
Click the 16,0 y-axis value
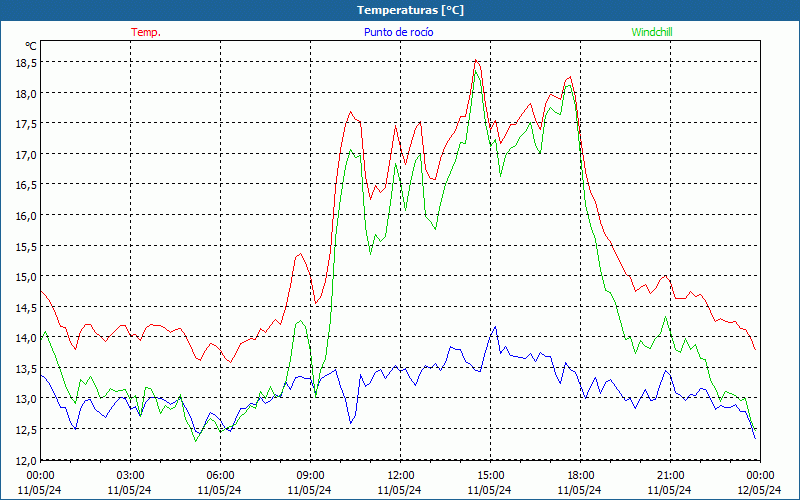click(x=28, y=215)
